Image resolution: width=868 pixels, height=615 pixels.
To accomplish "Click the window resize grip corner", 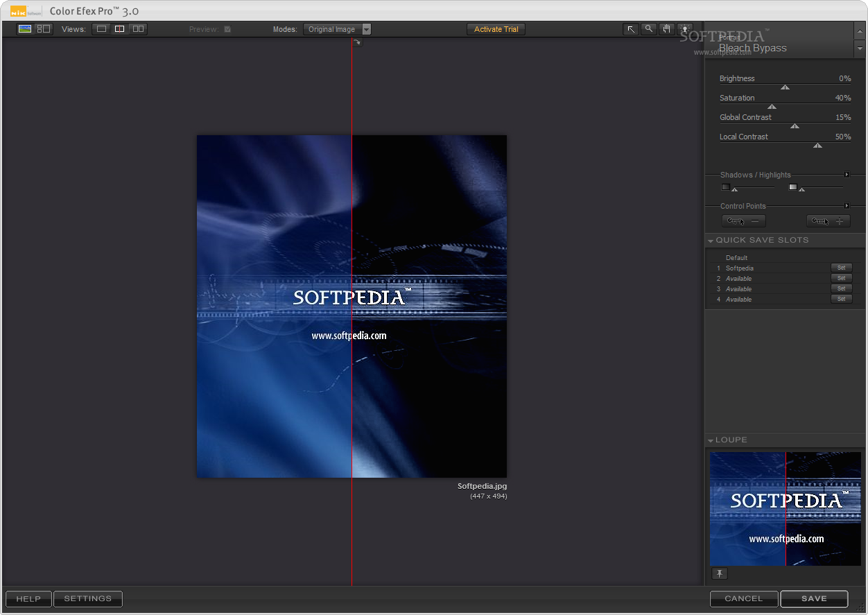I will (860, 607).
